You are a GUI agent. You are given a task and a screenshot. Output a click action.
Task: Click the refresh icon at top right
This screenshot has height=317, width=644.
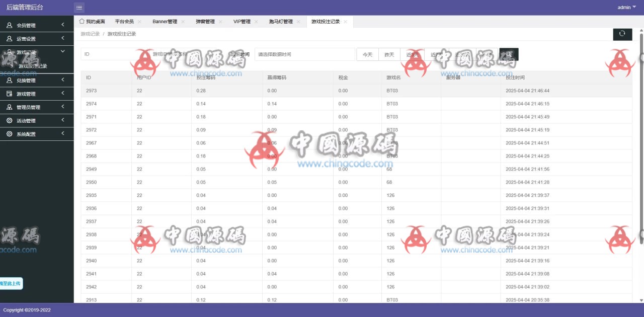pyautogui.click(x=622, y=34)
